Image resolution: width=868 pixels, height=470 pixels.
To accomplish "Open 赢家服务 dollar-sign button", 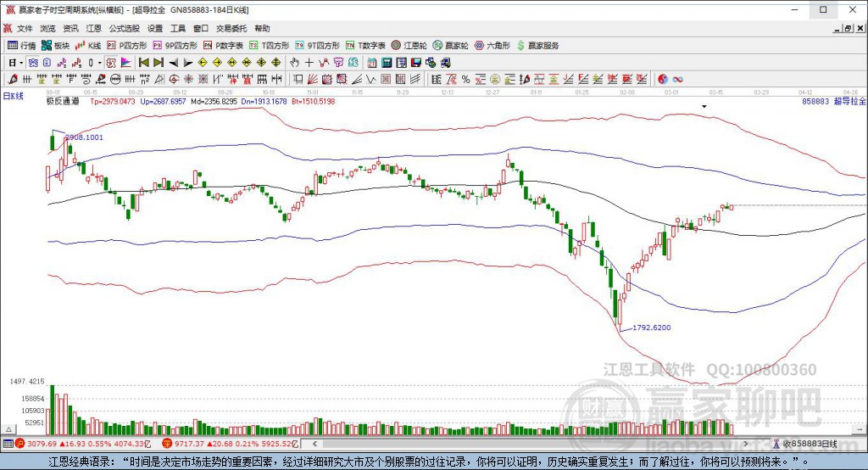I will tap(537, 46).
